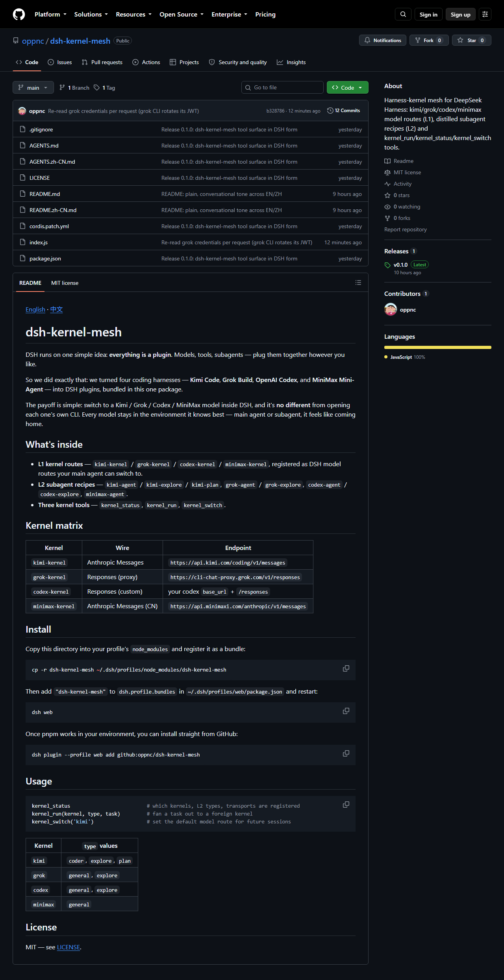Expand the Enterprise menu
This screenshot has height=980, width=504.
click(229, 14)
